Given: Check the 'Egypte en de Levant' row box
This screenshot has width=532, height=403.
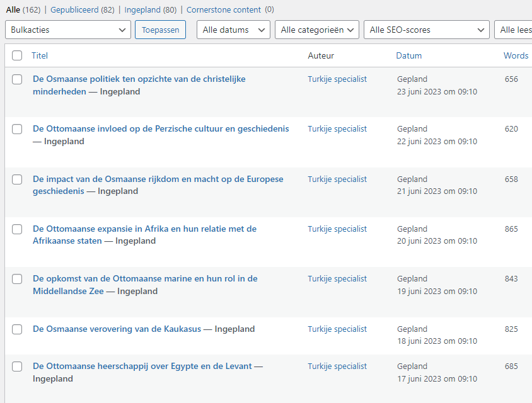Looking at the screenshot, I should (17, 366).
